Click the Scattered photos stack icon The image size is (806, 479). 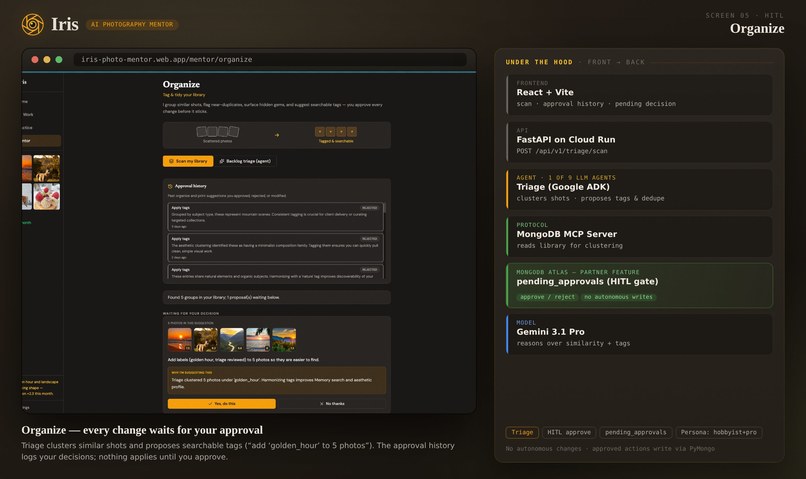coord(217,132)
